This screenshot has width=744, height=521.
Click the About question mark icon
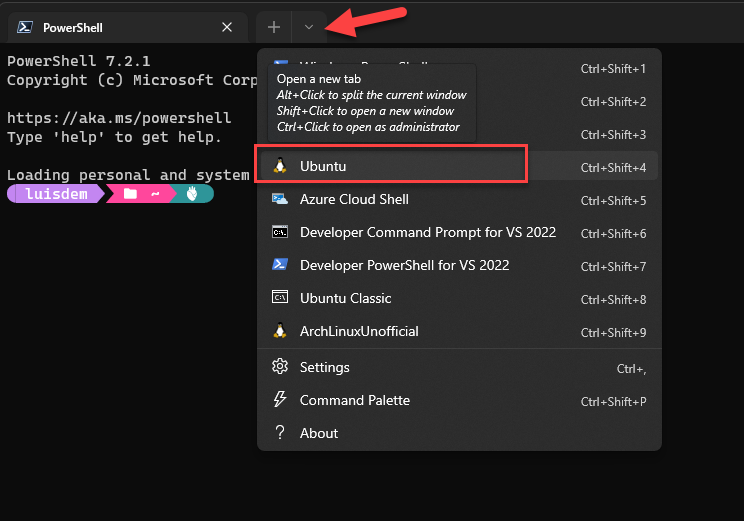280,433
